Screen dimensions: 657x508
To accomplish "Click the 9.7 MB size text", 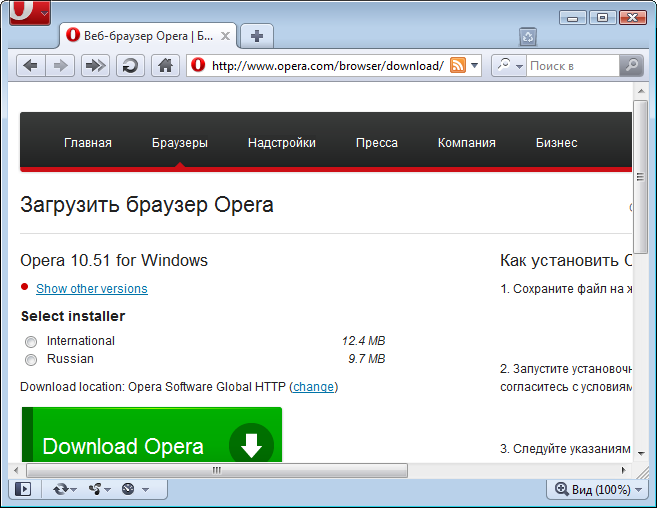I will pos(367,358).
